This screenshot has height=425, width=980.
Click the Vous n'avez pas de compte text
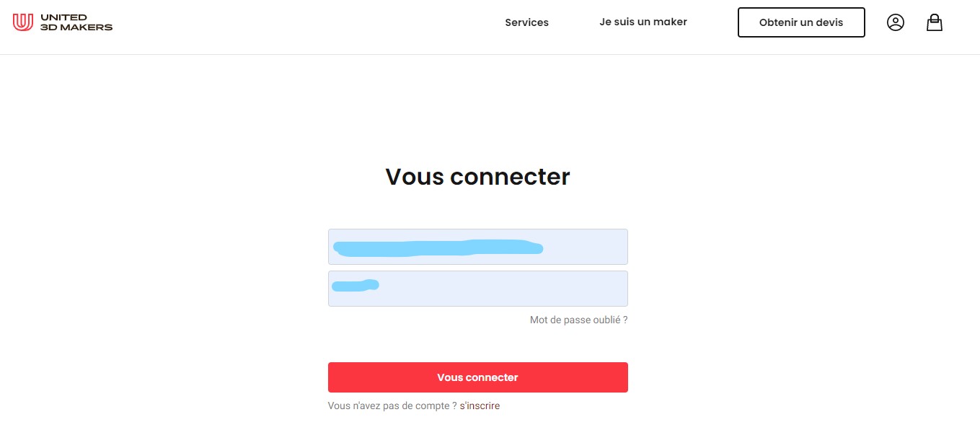(x=392, y=406)
